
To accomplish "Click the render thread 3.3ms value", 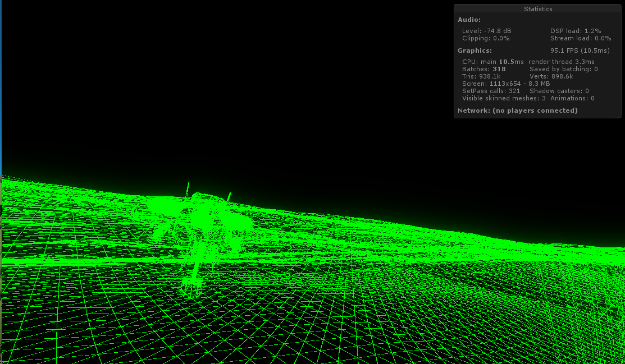I will [561, 62].
